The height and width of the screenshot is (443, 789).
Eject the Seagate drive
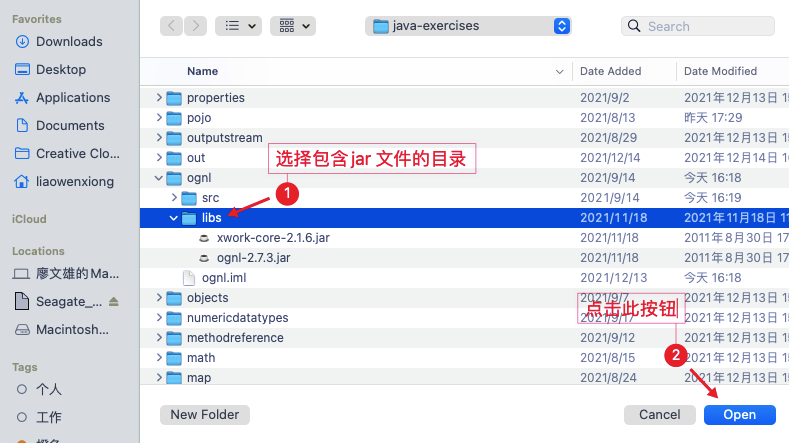(x=114, y=302)
